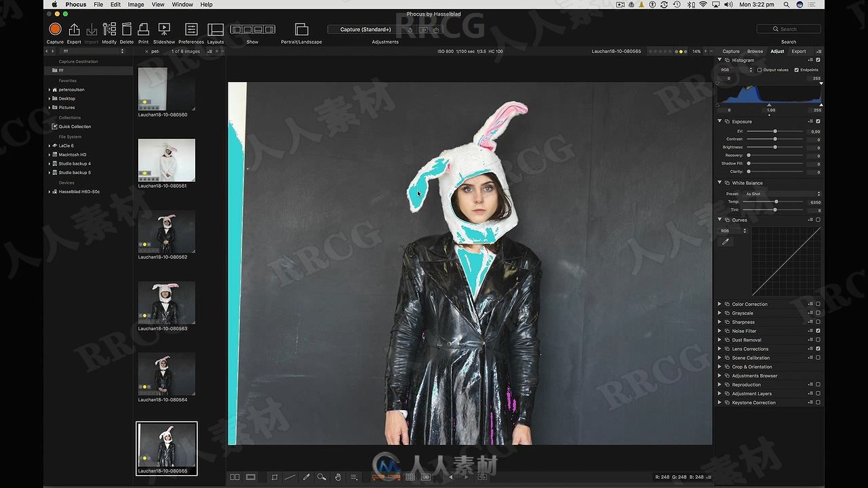
Task: Open the Layouts toolbar tool
Action: coord(216,29)
